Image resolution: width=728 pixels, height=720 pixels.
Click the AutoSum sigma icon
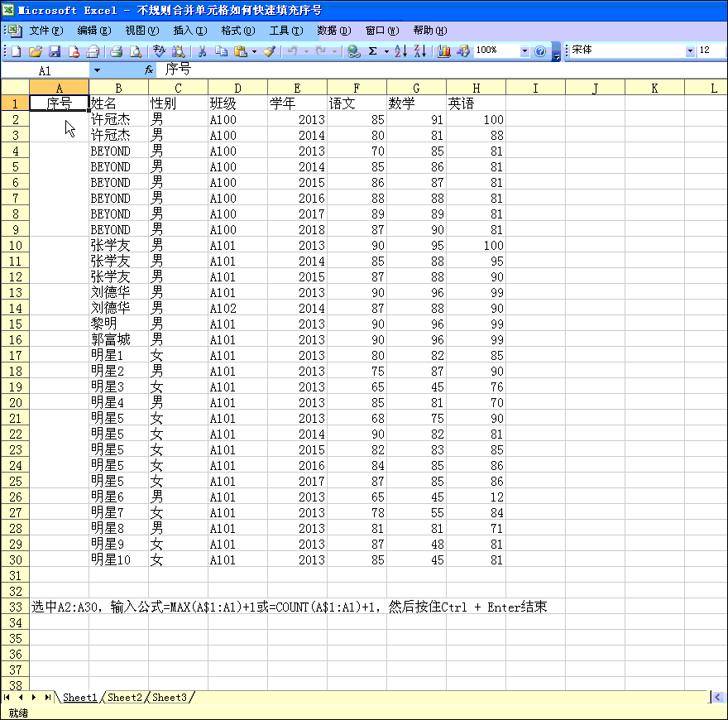(373, 51)
